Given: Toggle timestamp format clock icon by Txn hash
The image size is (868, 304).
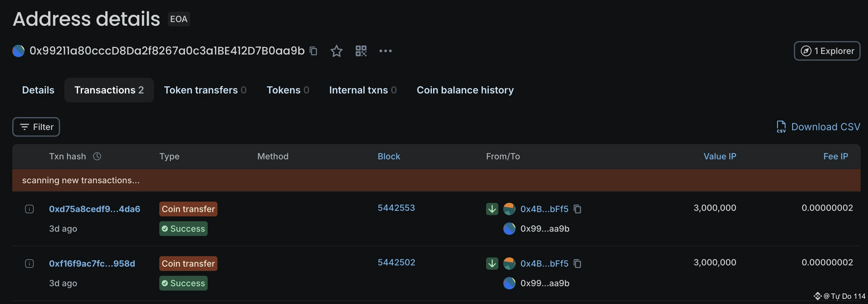Looking at the screenshot, I should tap(97, 156).
